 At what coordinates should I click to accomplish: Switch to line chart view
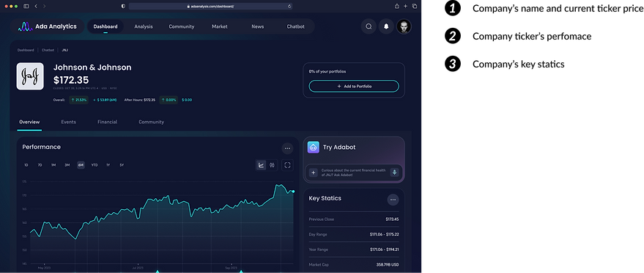261,165
